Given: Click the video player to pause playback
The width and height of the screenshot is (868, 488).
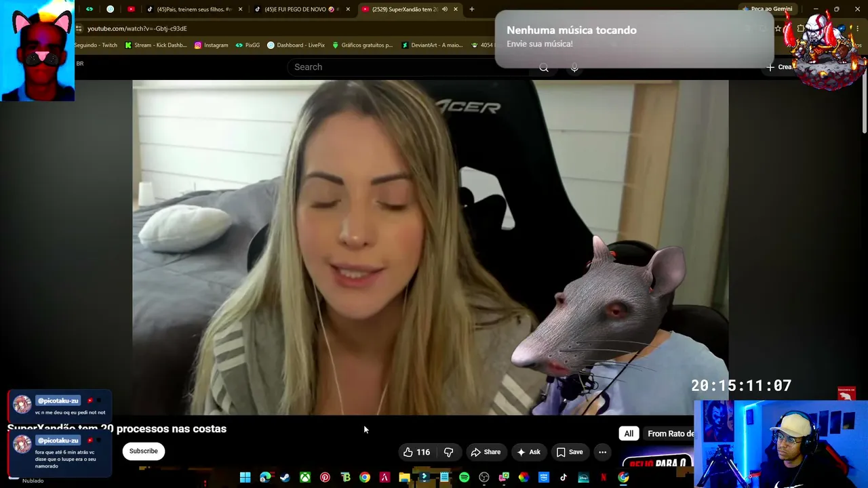Looking at the screenshot, I should click(x=430, y=247).
